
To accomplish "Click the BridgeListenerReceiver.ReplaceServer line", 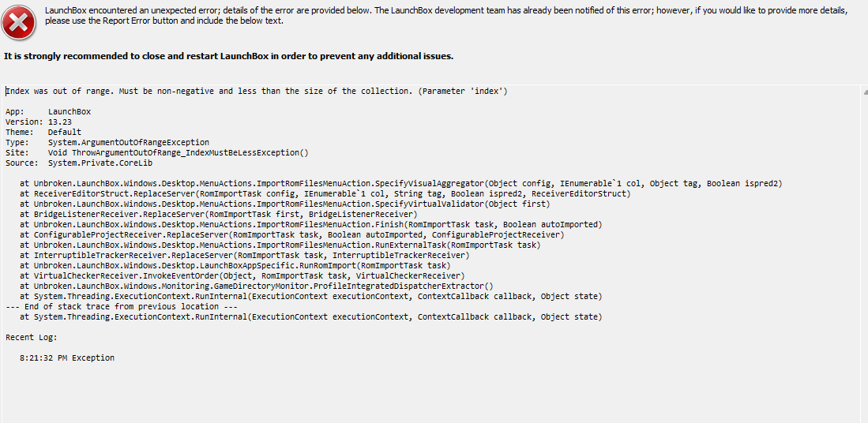I will tap(218, 214).
